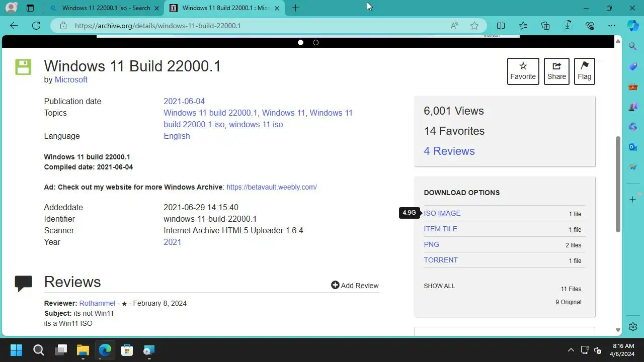Click scrollbar down arrow

pos(618,330)
